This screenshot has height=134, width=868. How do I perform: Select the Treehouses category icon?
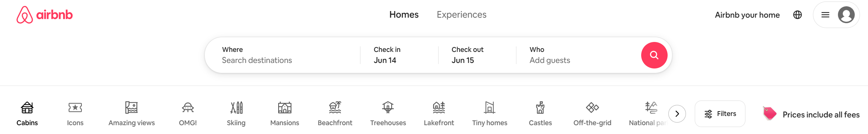point(388,107)
